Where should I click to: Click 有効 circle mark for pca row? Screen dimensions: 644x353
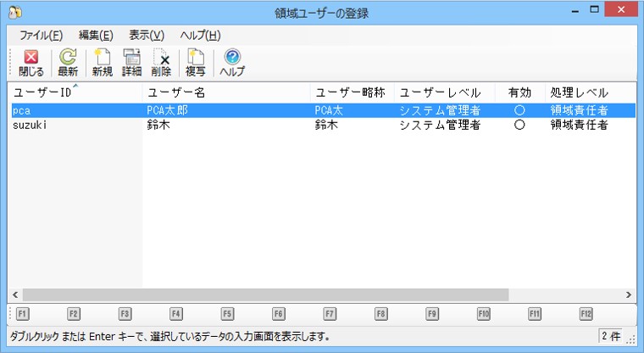click(519, 110)
